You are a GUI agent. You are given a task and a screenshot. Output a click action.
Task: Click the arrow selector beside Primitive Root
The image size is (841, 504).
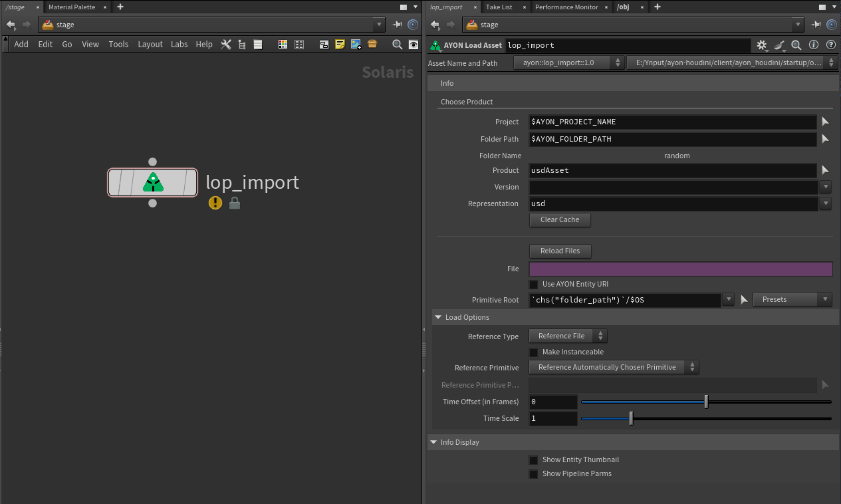click(x=744, y=300)
